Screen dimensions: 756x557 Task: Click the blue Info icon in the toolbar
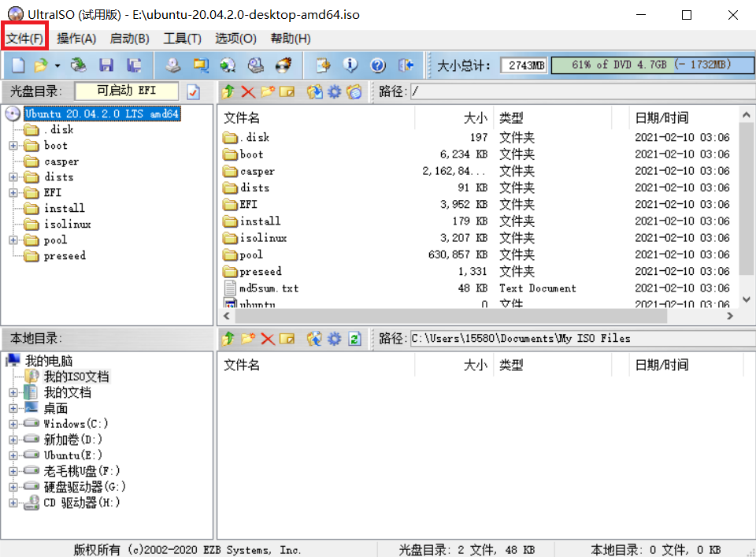(x=350, y=65)
